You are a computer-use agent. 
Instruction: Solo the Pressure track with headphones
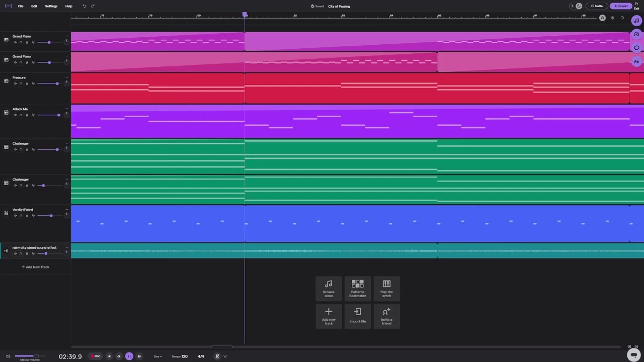tap(21, 83)
